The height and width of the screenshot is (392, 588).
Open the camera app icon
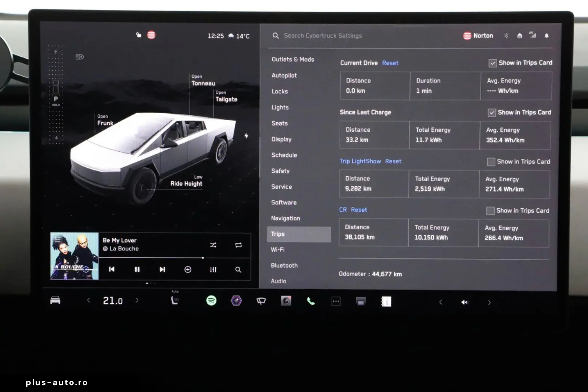[286, 301]
